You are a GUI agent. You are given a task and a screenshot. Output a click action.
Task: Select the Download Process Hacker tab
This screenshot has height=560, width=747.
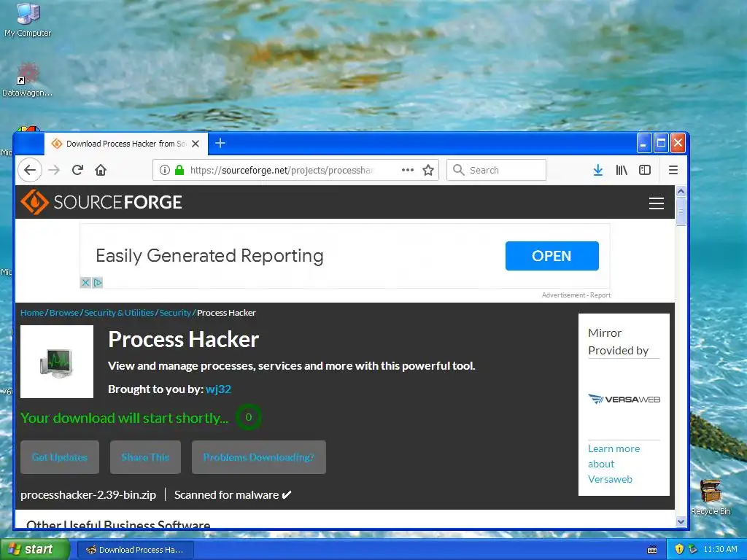pos(125,144)
